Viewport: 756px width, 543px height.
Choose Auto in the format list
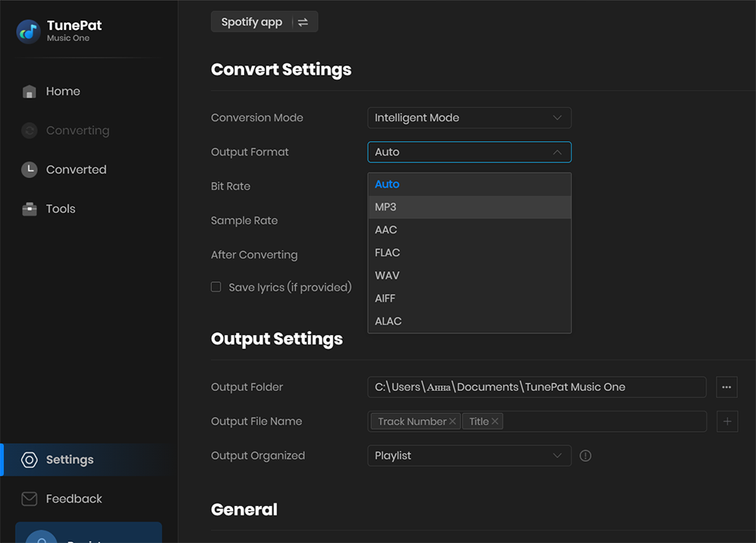[469, 184]
